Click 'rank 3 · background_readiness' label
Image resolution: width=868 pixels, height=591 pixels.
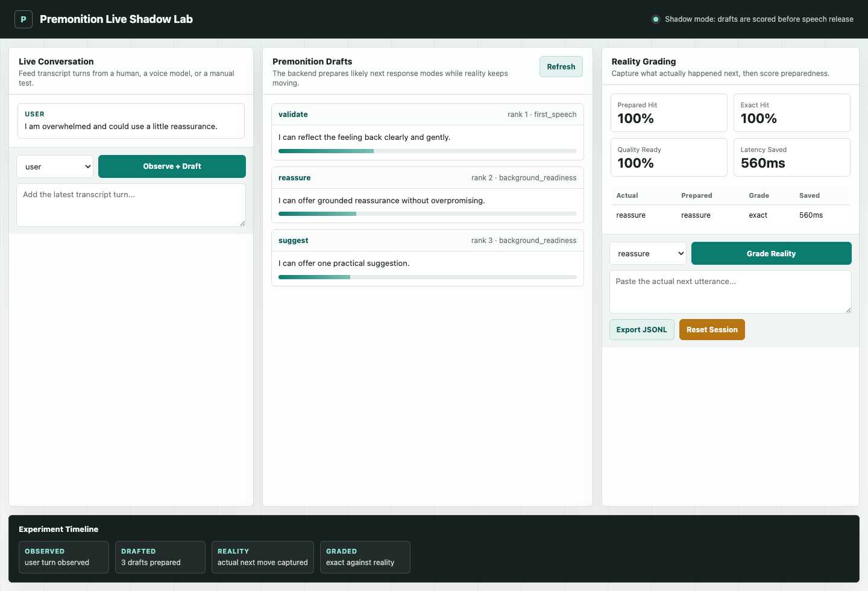(524, 241)
